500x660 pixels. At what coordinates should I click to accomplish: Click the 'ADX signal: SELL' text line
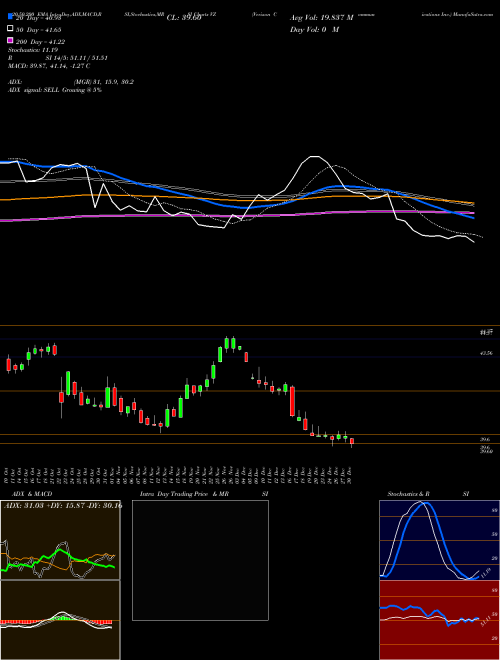[x=55, y=90]
